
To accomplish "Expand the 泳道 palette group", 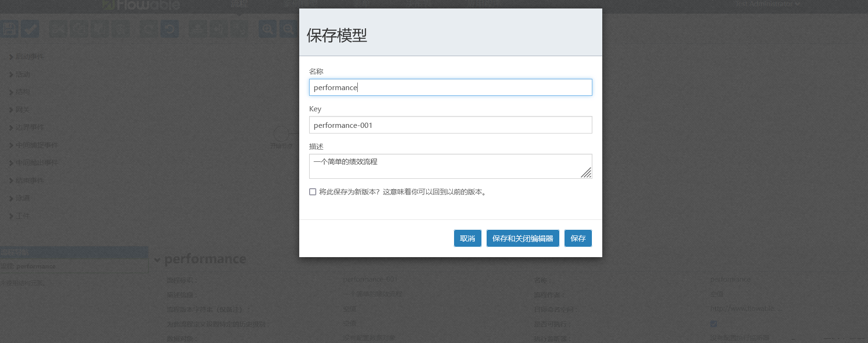I will coord(19,198).
